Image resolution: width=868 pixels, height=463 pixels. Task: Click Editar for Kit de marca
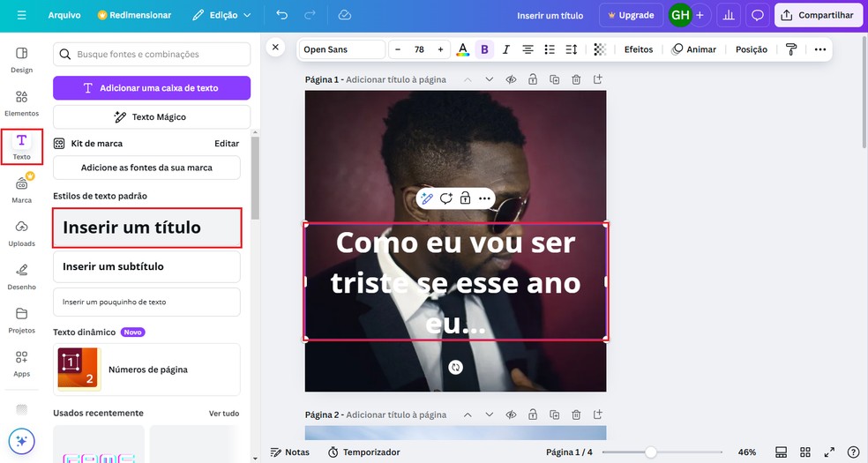(227, 143)
